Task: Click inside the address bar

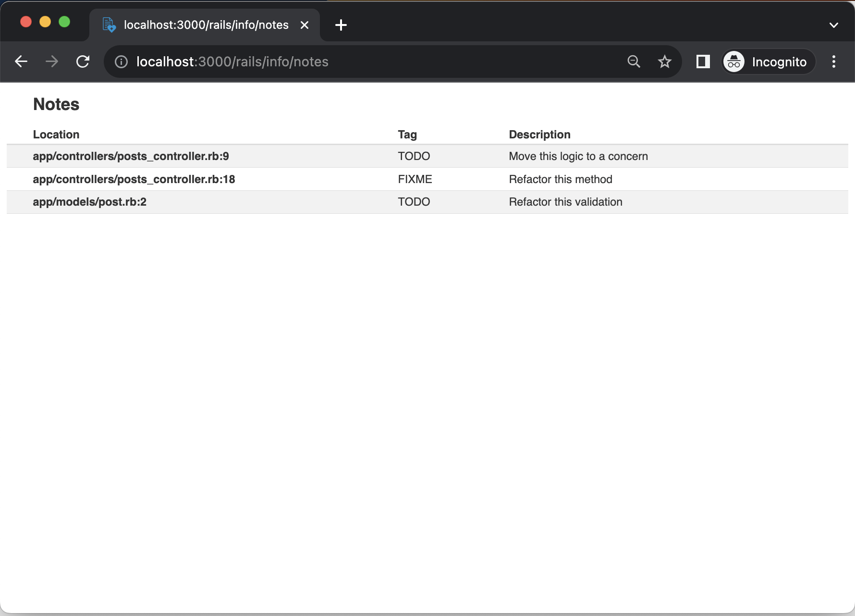Action: coord(336,62)
